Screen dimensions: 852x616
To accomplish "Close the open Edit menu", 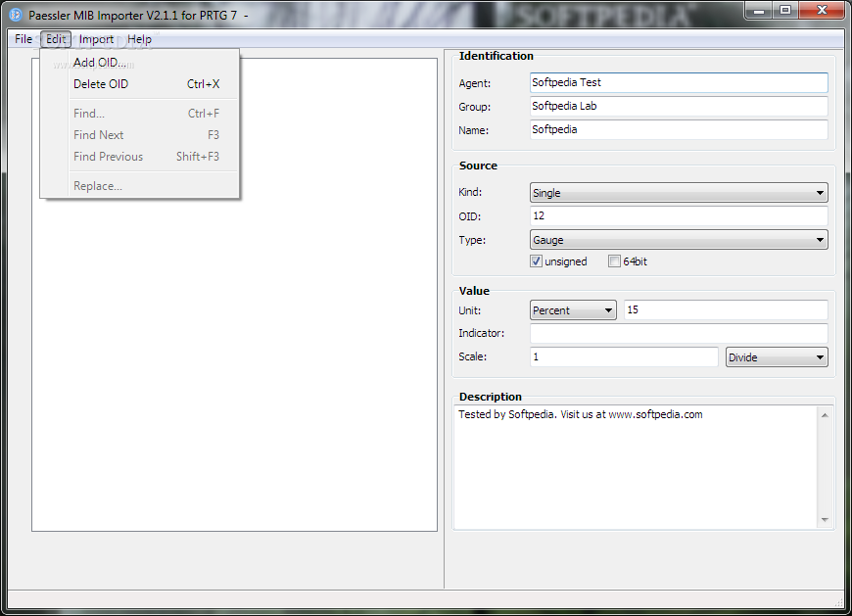I will pos(56,39).
